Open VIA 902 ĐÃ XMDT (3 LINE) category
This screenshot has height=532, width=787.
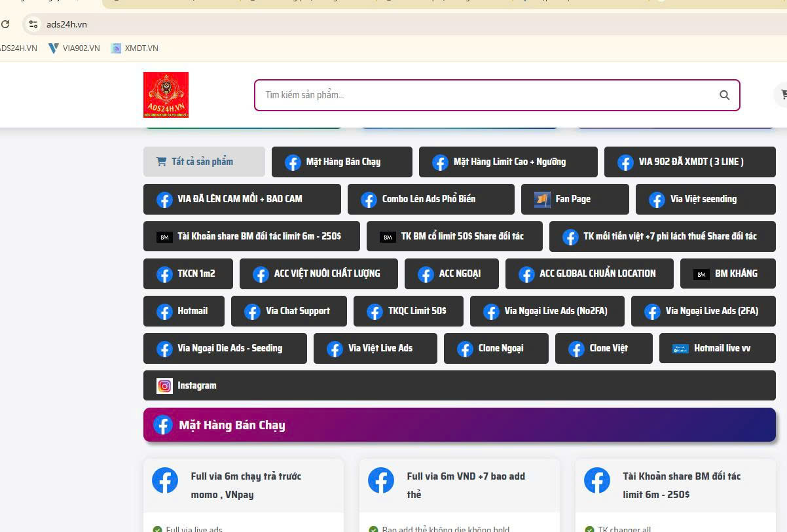[x=690, y=162]
